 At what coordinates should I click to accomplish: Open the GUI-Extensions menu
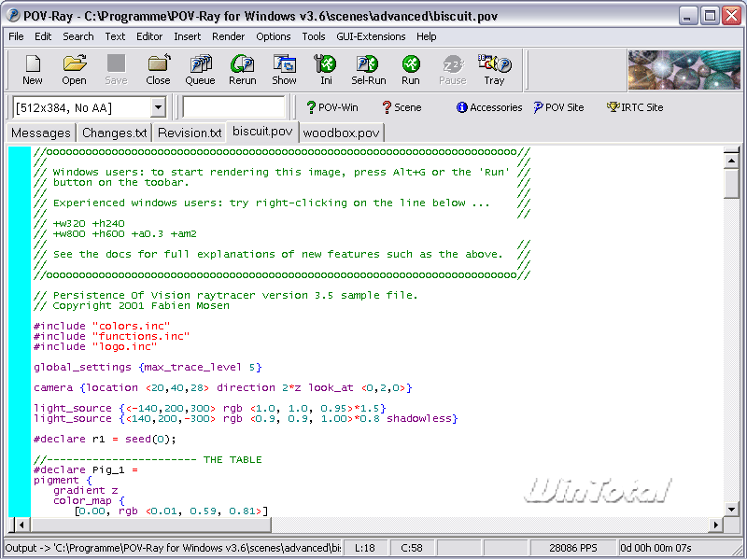(x=371, y=36)
